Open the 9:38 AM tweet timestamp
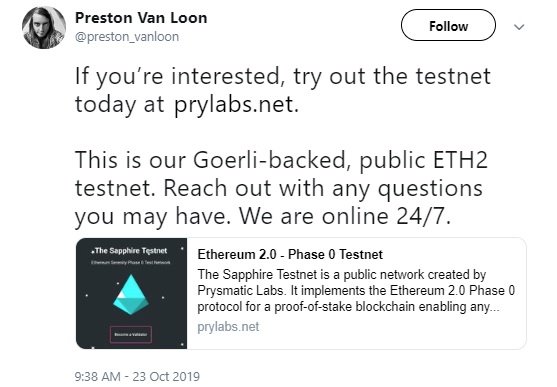557x387 pixels. (97, 376)
